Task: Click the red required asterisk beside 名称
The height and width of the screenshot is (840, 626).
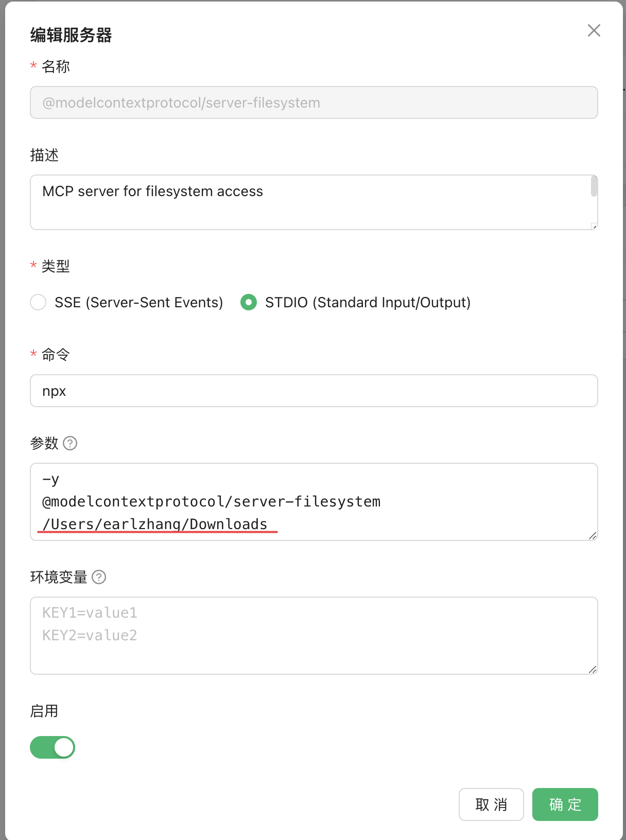Action: coord(32,66)
